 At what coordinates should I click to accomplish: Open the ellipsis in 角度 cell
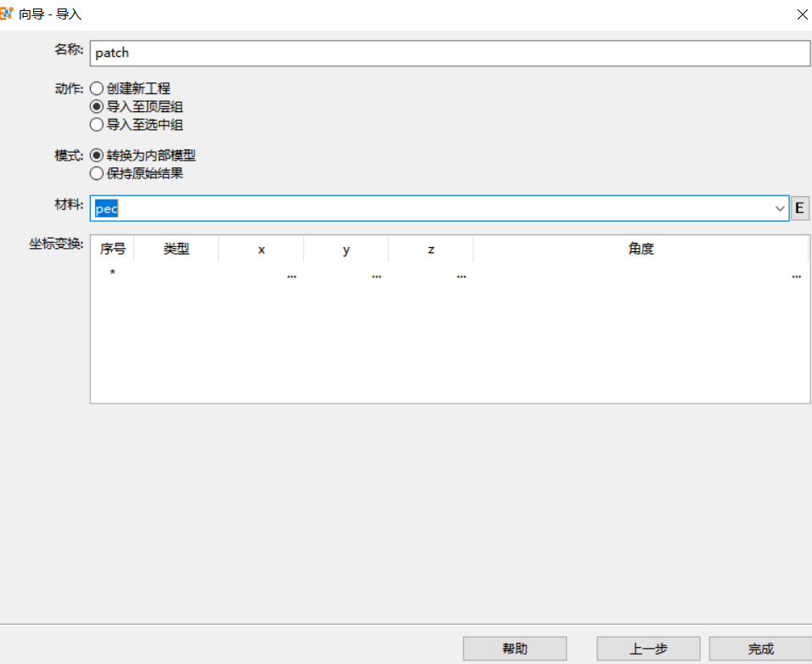797,276
